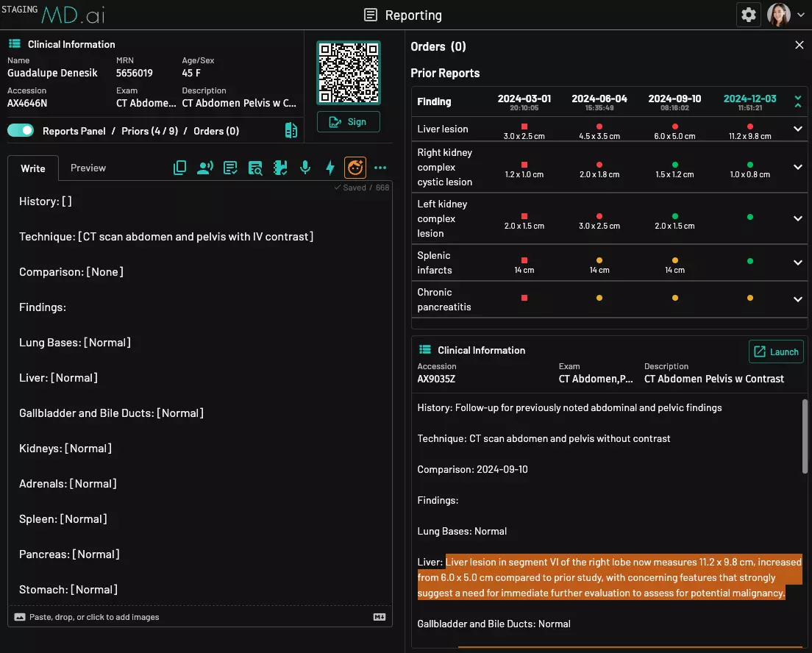This screenshot has height=653, width=812.
Task: Open the orange AI assistant icon
Action: [355, 168]
